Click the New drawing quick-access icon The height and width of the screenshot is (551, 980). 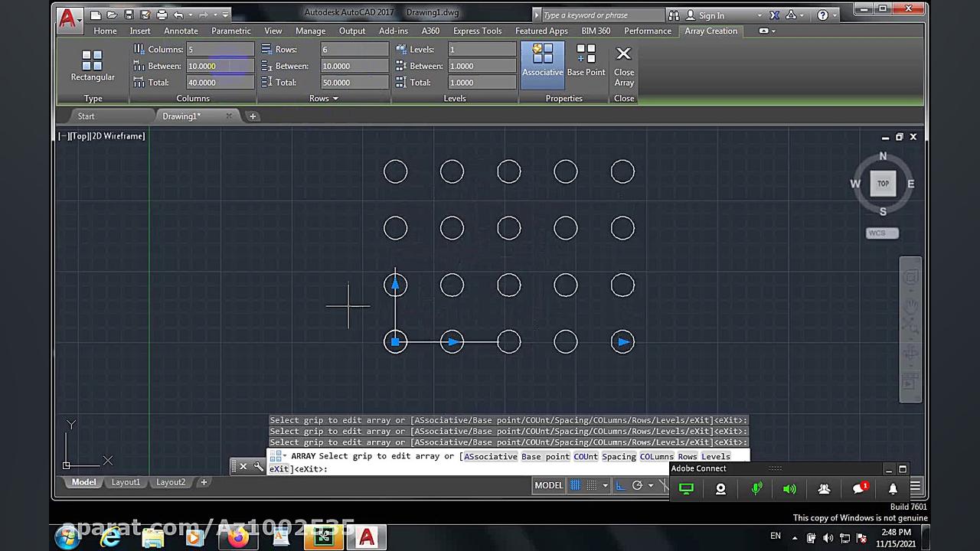point(95,15)
